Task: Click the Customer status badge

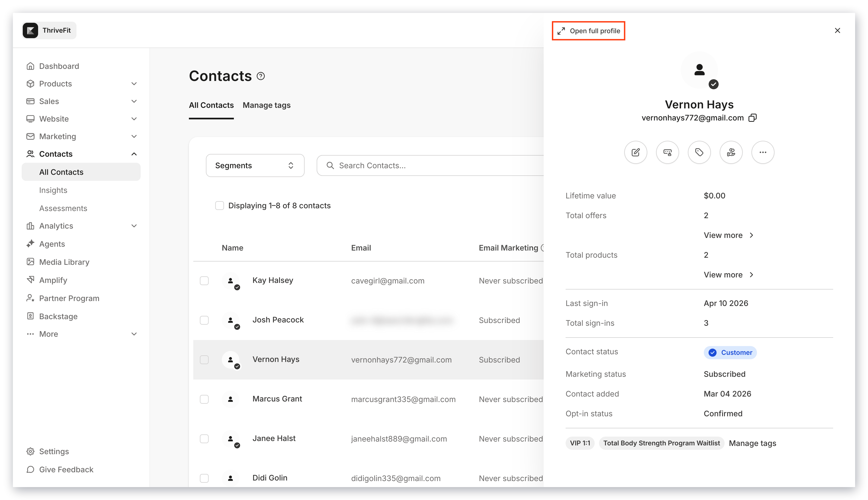Action: tap(730, 353)
